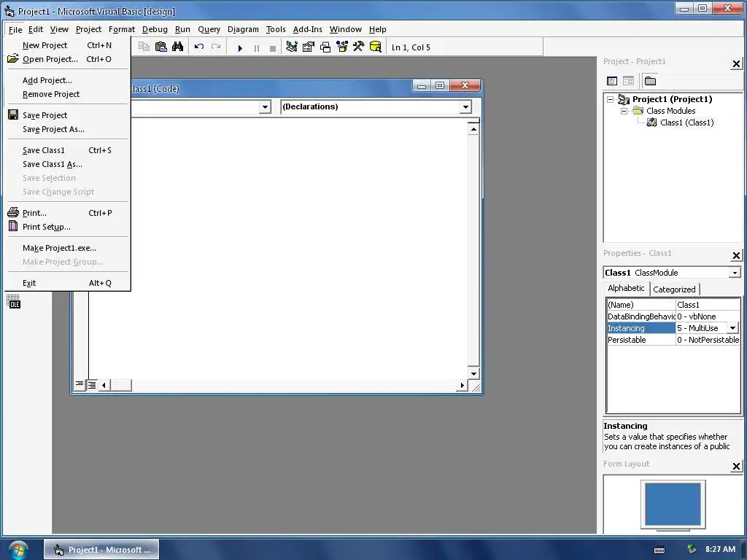Select the DataBindingBehavior property row
This screenshot has height=560, width=747.
point(673,316)
